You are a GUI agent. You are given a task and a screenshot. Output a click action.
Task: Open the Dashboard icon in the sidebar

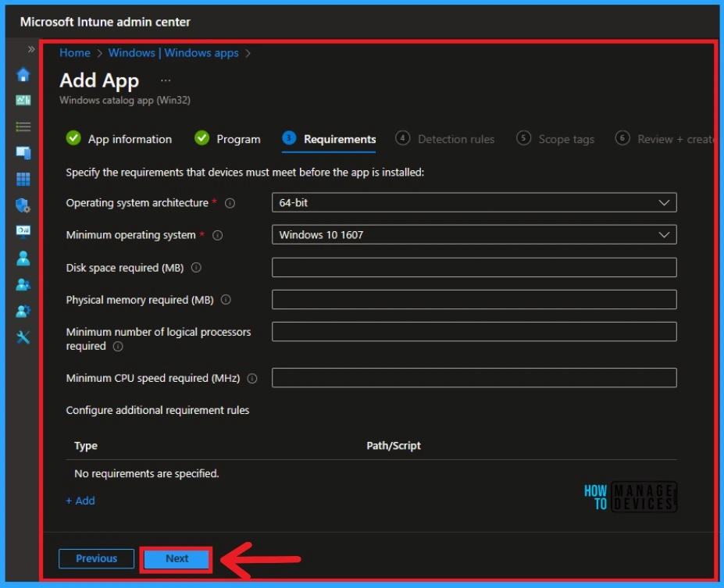23,100
